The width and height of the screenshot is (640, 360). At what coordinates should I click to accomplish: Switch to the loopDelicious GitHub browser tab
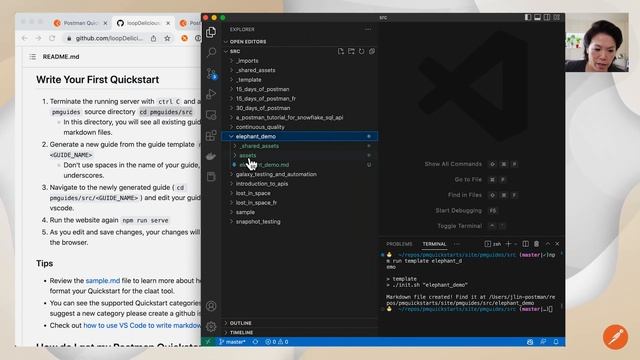(142, 23)
